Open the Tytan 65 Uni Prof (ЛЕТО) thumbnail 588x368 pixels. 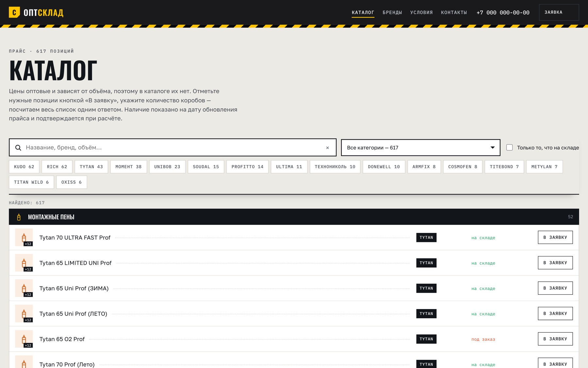point(24,314)
